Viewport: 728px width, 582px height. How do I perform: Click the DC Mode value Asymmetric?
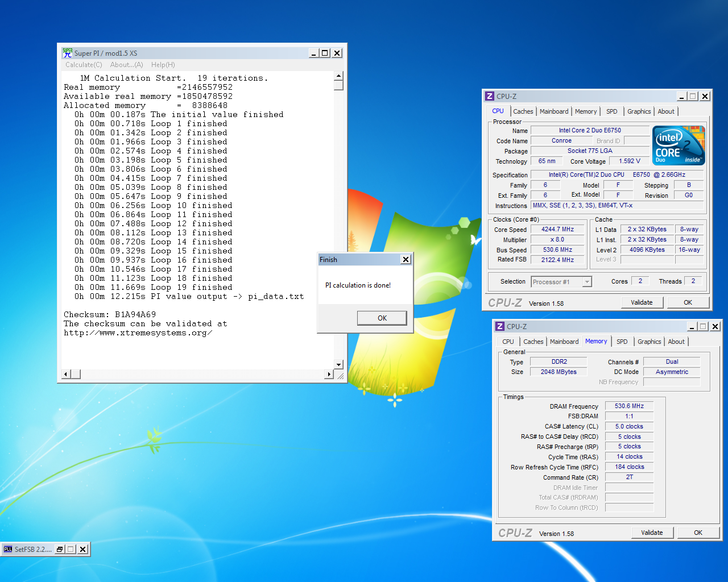tap(672, 372)
